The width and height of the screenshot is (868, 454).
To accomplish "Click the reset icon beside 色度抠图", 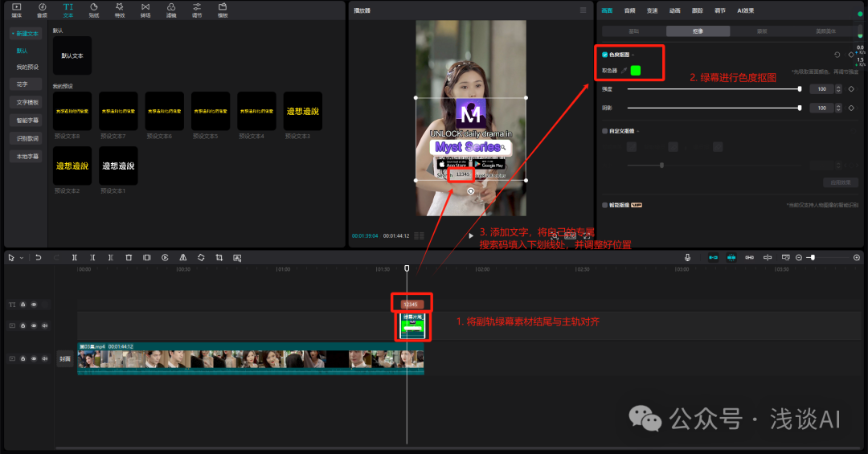I will (x=837, y=55).
